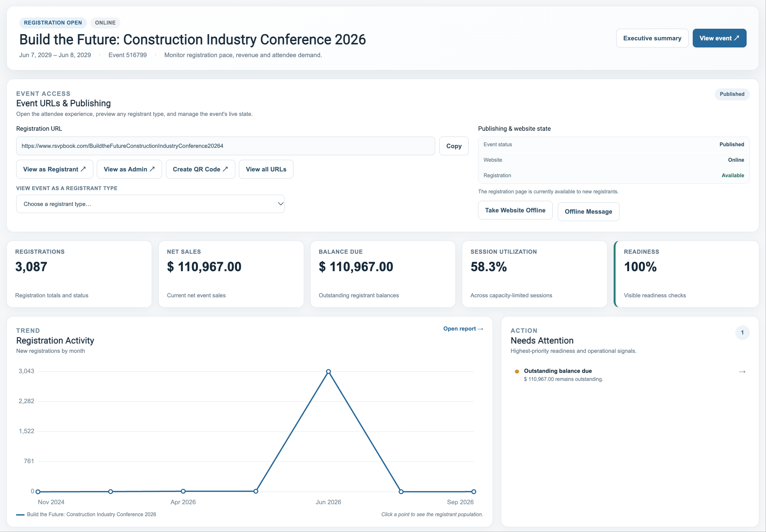The height and width of the screenshot is (532, 766).
Task: Click the arrow beside Outstanding balance due
Action: pyautogui.click(x=742, y=372)
